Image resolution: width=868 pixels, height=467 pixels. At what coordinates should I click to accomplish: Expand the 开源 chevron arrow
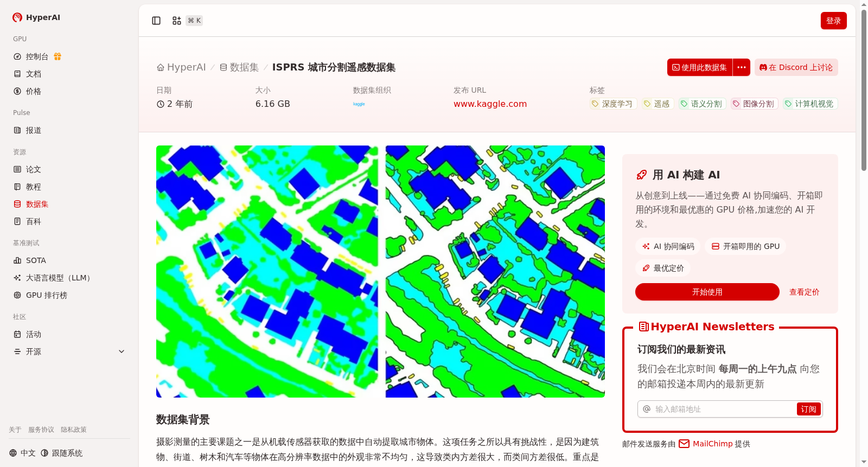click(x=122, y=351)
